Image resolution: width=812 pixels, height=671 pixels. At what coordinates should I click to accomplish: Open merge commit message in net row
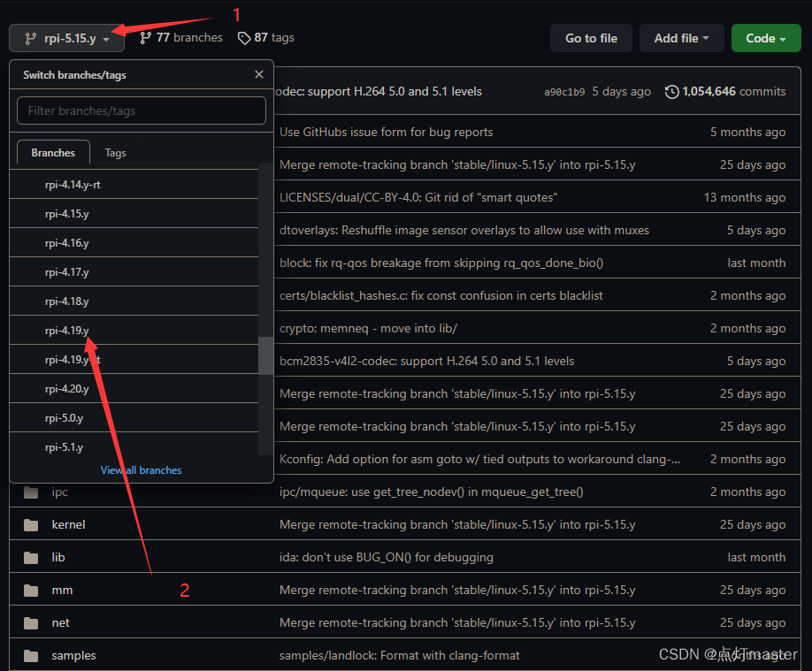457,623
